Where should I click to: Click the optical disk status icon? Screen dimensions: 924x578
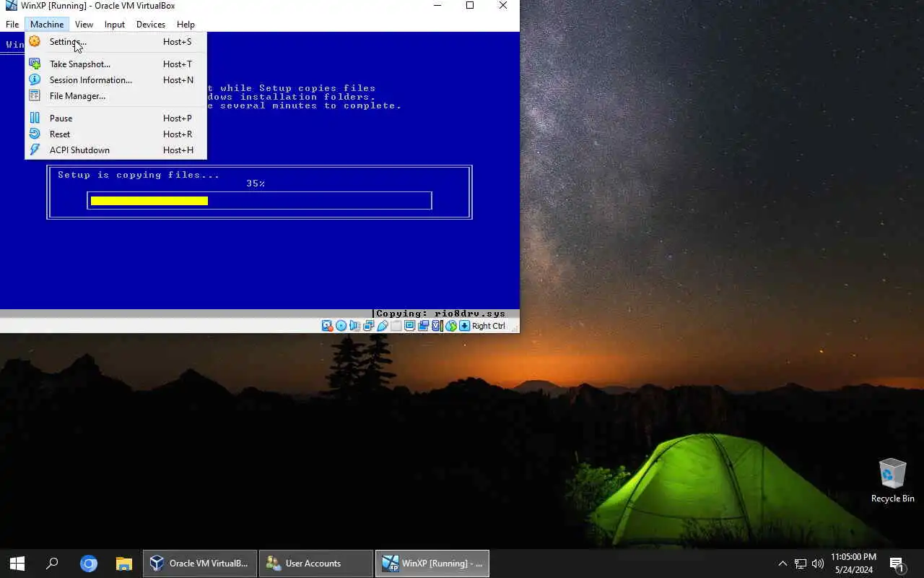tap(341, 326)
